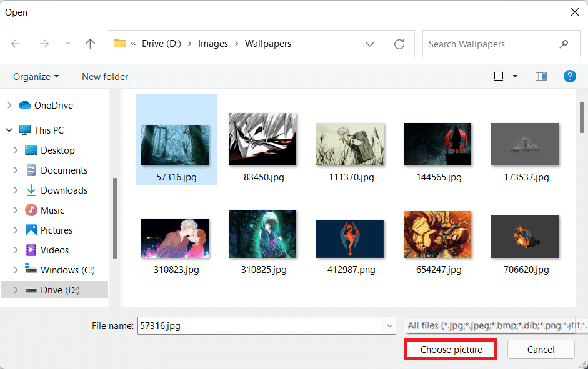Viewport: 588px width, 369px height.
Task: Expand the Desktop tree node
Action: tap(16, 150)
